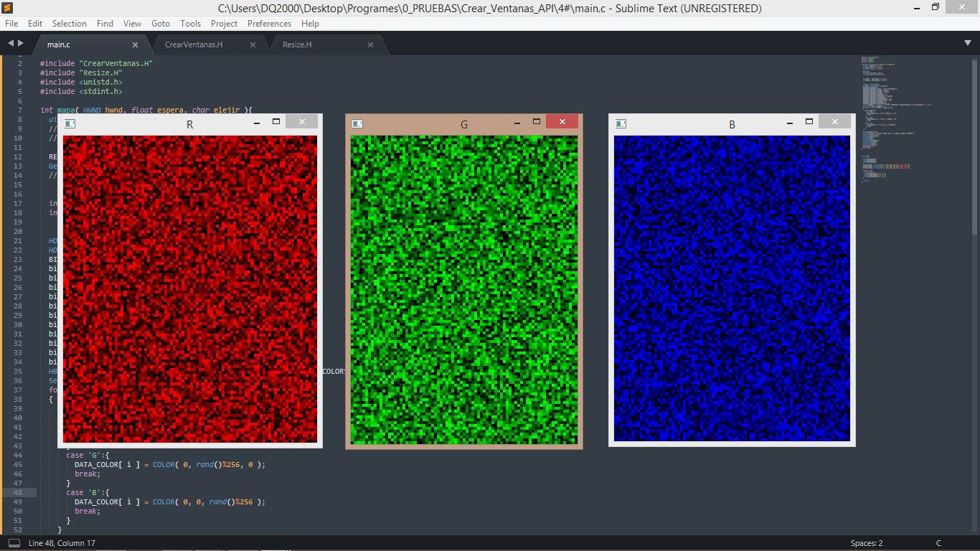Open the Goto menu

click(x=161, y=24)
